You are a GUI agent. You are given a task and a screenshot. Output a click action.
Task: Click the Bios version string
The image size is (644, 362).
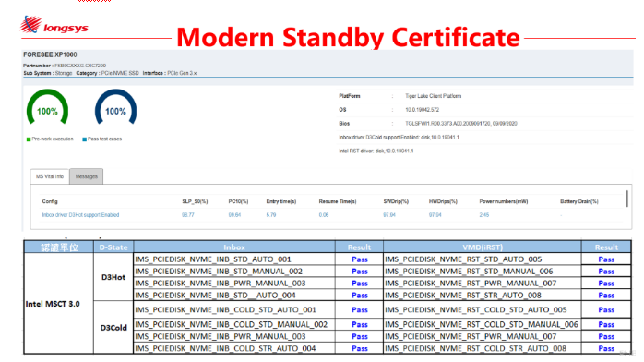pos(461,123)
